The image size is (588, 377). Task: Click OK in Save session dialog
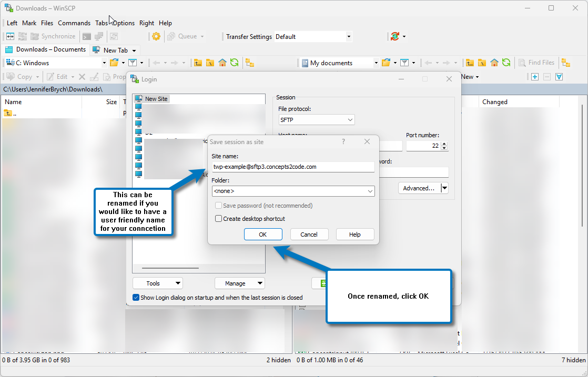pyautogui.click(x=263, y=234)
